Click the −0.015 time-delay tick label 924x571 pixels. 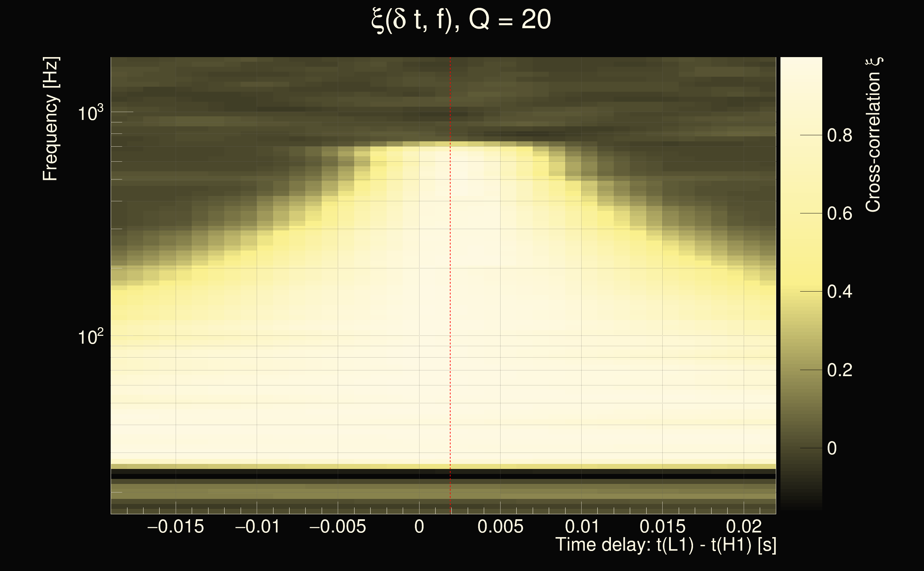coord(175,527)
